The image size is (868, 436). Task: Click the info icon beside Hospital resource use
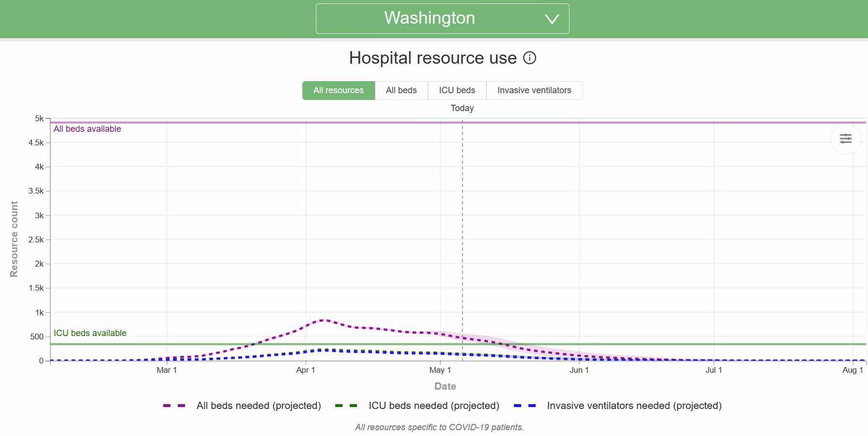[x=530, y=58]
